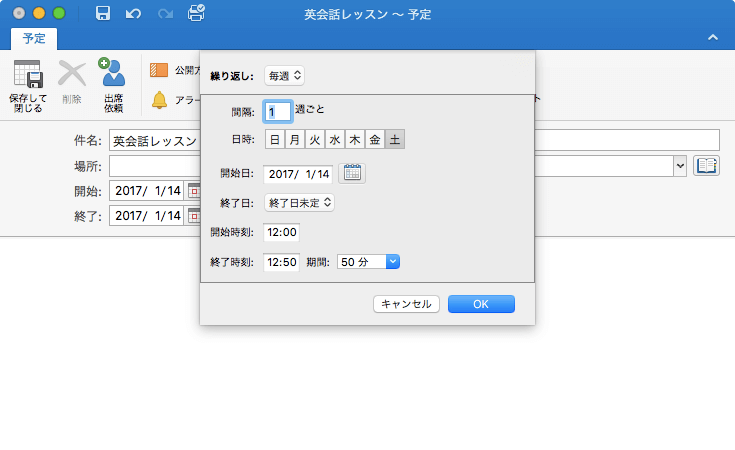Click the OK button

coord(481,304)
